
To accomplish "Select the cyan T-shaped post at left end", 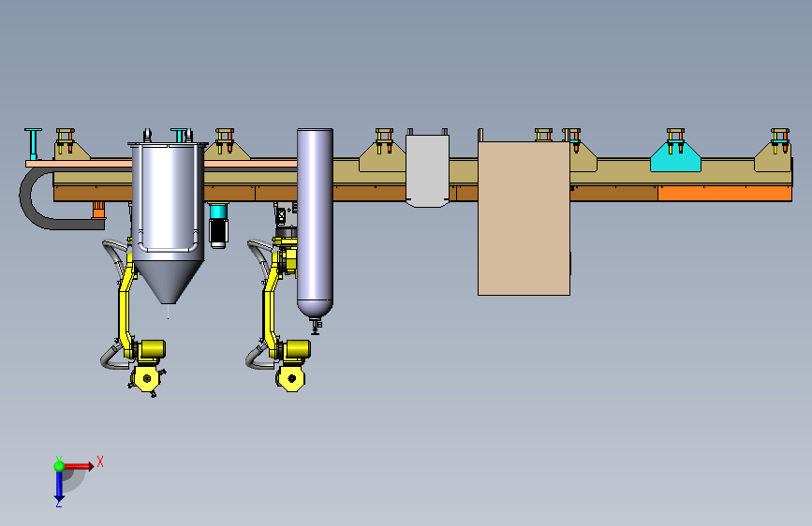I will point(33,144).
